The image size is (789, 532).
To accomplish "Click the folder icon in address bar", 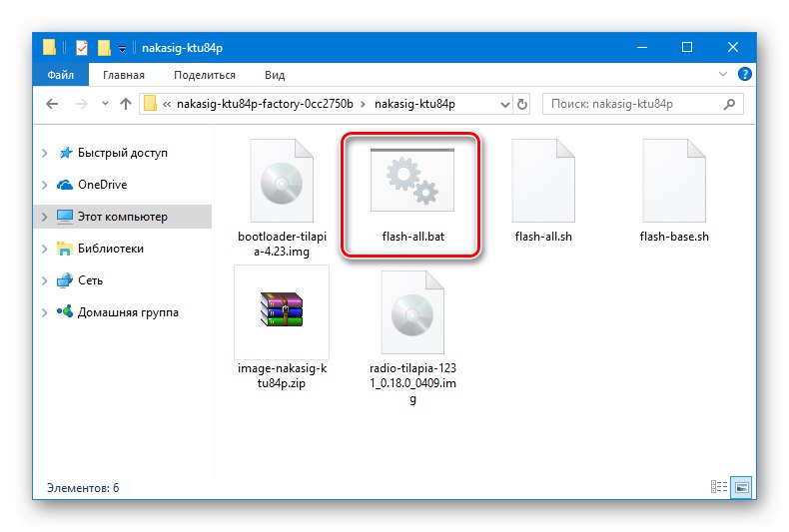I will (x=150, y=104).
